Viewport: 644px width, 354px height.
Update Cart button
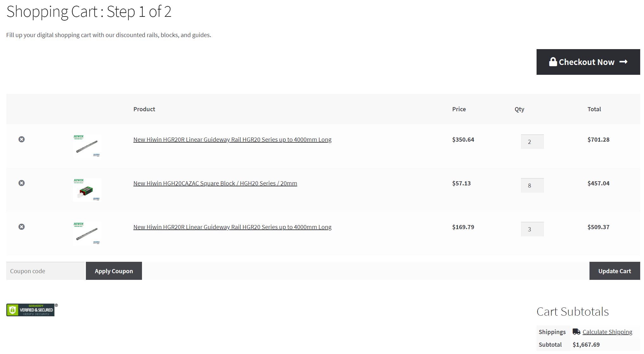pyautogui.click(x=615, y=271)
